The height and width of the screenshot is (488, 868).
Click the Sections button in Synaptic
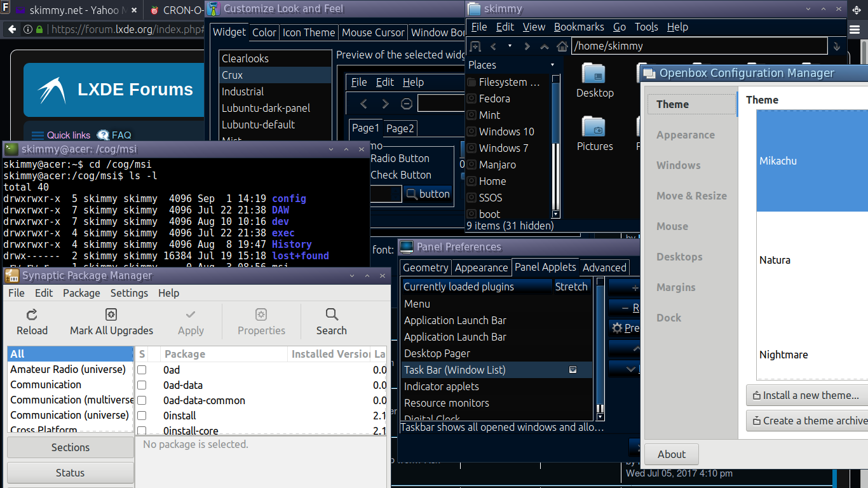[71, 447]
